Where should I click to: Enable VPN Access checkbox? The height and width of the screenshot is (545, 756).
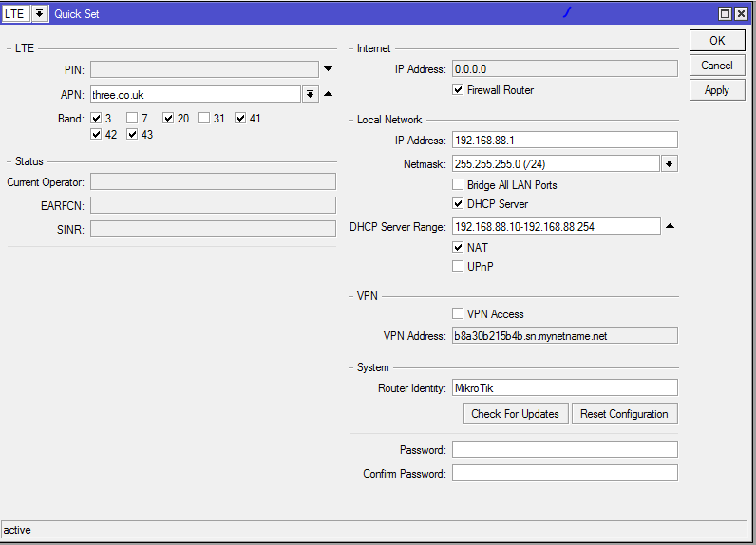click(x=459, y=314)
